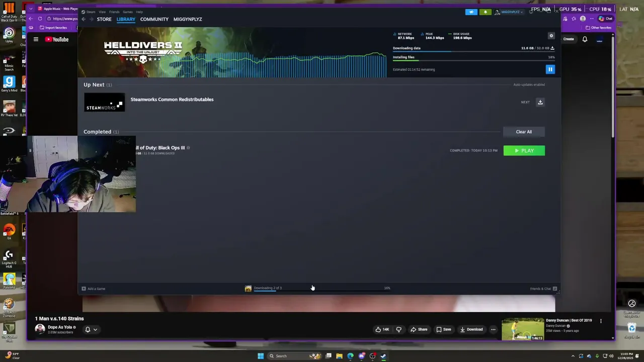
Task: Open Steam notifications bell button
Action: tap(486, 12)
